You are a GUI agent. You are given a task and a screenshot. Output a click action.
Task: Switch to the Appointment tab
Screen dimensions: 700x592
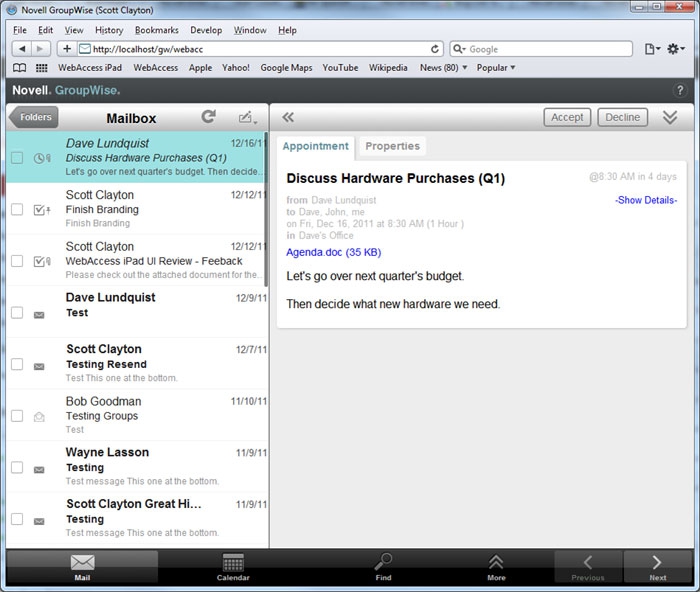pyautogui.click(x=316, y=146)
